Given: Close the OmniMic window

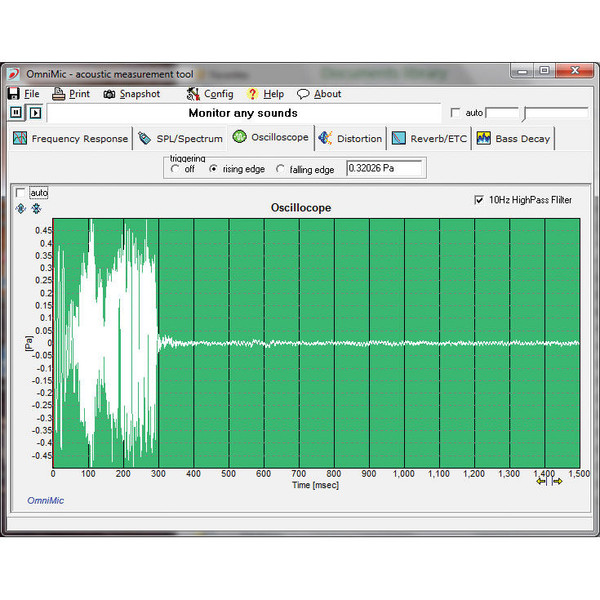Looking at the screenshot, I should tap(575, 70).
